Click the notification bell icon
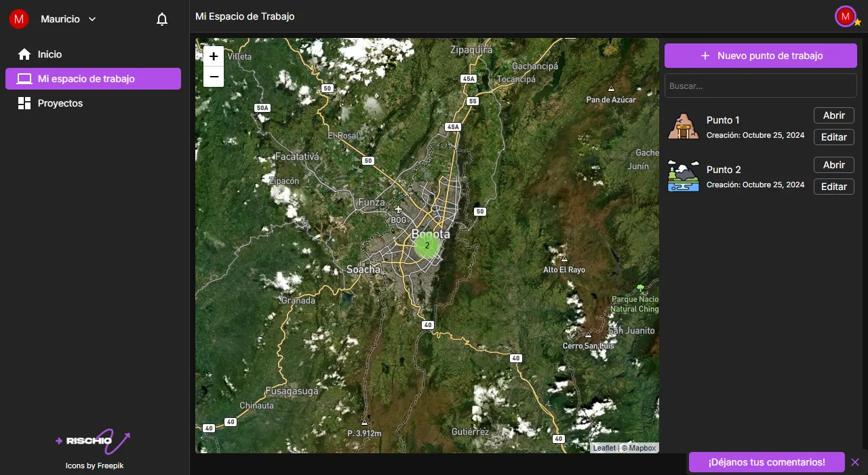 [162, 19]
